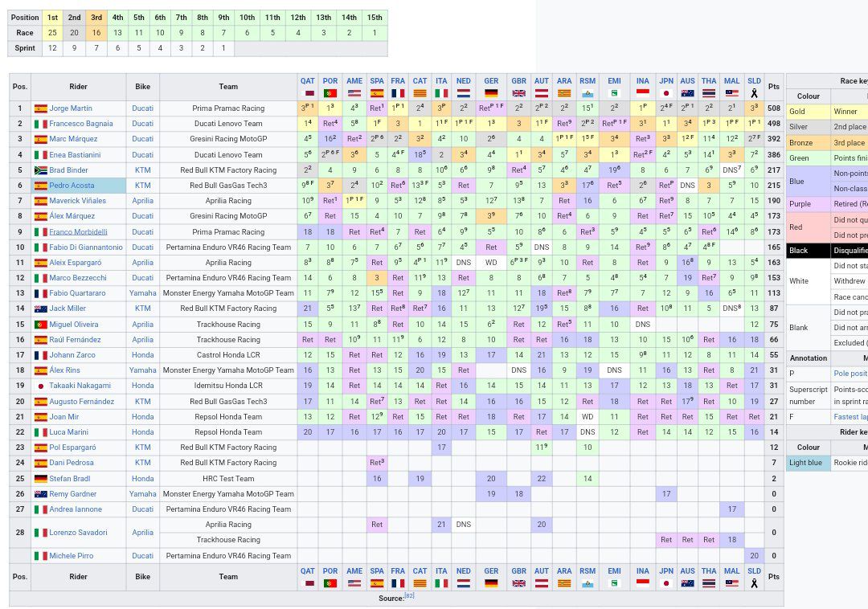This screenshot has height=609, width=868.
Task: Click the Indonesia flag under INA in top header
Action: coord(643,92)
